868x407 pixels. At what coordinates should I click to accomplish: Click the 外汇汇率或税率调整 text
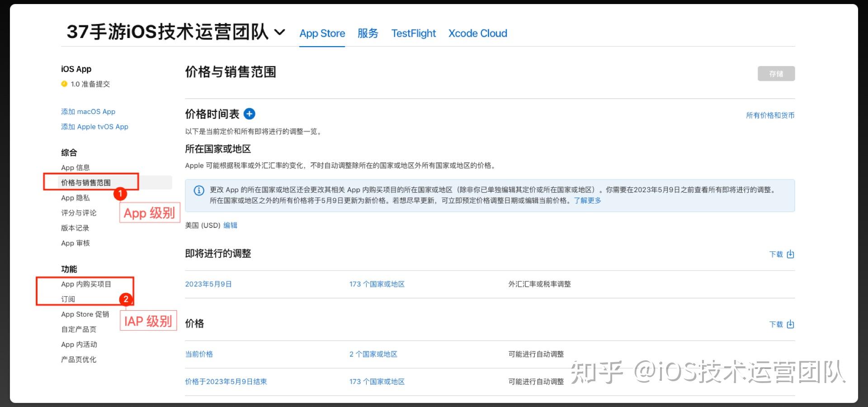click(x=539, y=284)
